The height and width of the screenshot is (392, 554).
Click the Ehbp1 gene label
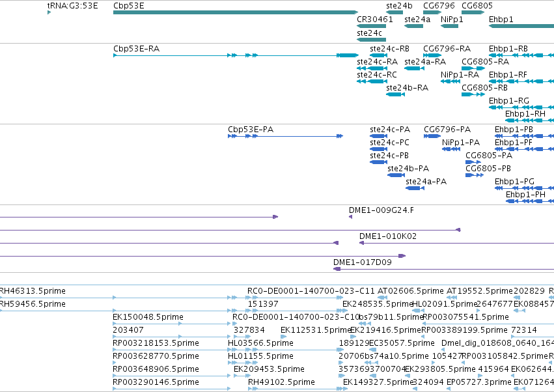click(501, 20)
